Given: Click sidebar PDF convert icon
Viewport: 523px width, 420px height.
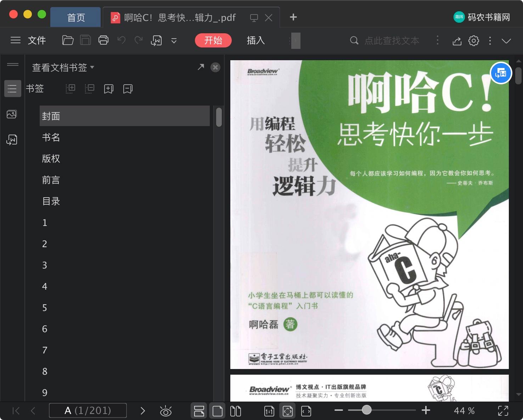Looking at the screenshot, I should 12,140.
